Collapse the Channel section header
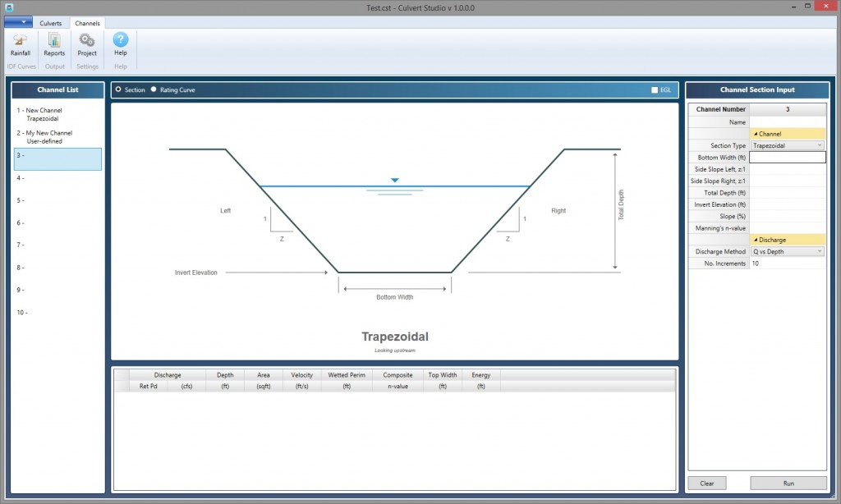 (756, 133)
